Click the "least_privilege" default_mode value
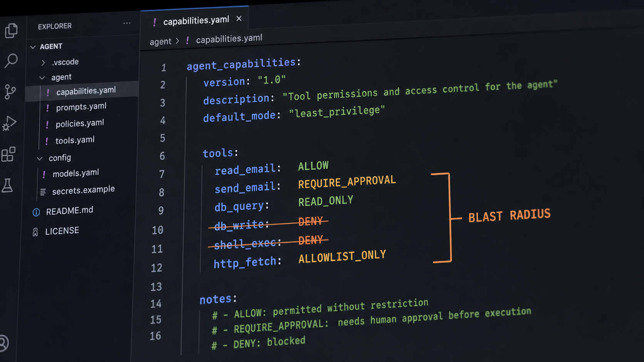644x362 pixels. 337,112
